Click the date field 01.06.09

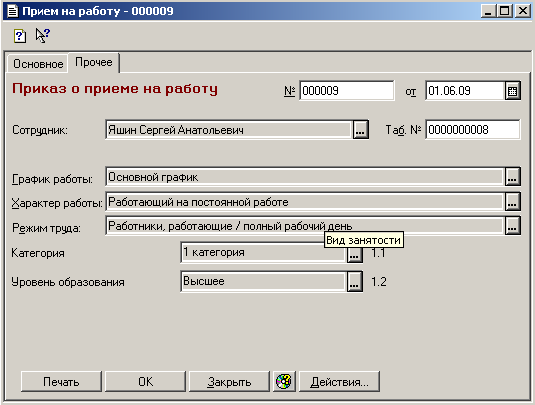[x=465, y=91]
